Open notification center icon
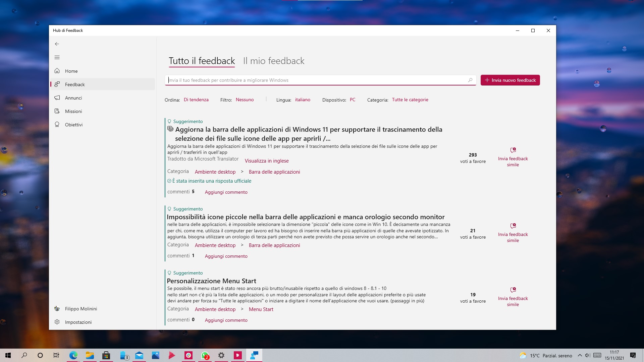Viewport: 644px width, 362px height. pyautogui.click(x=633, y=355)
